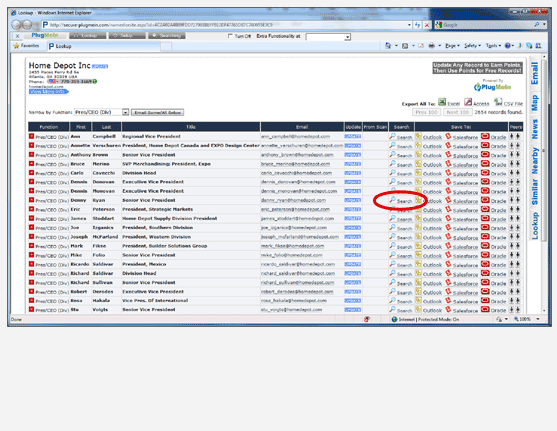Viewport: 557px width, 431px height.
Task: Click the Home icon in IE command bar
Action: [x=388, y=46]
